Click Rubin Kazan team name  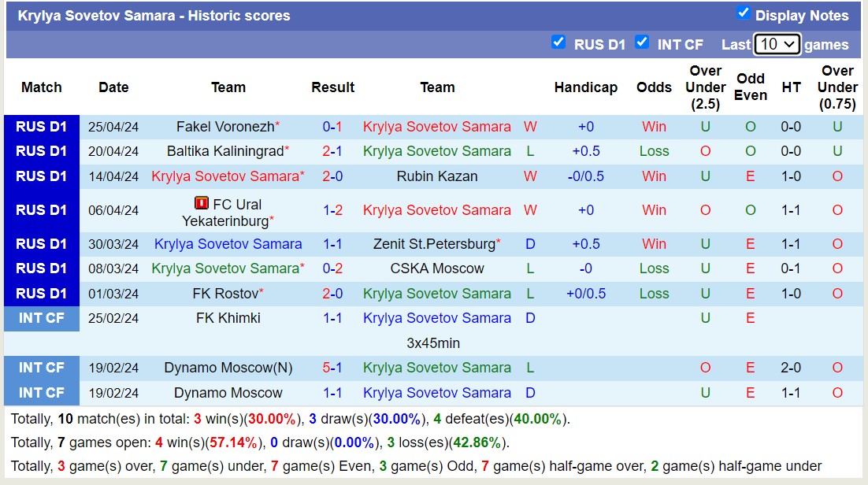pos(437,176)
